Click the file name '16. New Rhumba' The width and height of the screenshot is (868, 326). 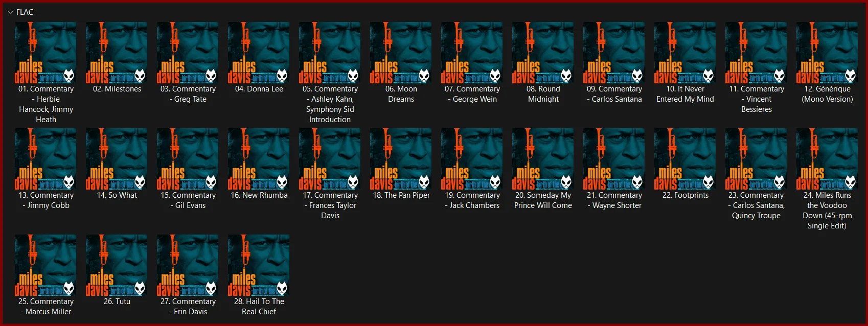click(259, 195)
